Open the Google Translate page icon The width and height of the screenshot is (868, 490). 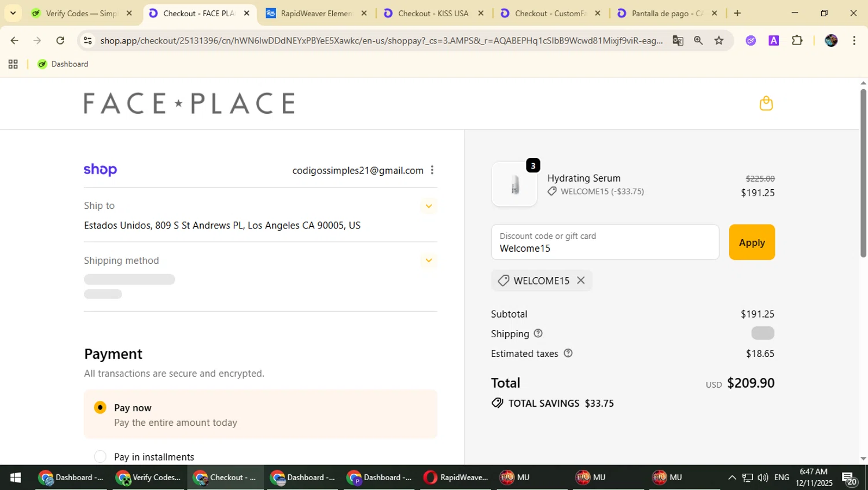678,40
